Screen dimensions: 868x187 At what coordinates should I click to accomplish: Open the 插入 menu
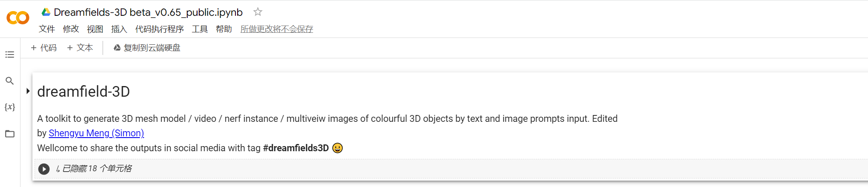point(119,29)
